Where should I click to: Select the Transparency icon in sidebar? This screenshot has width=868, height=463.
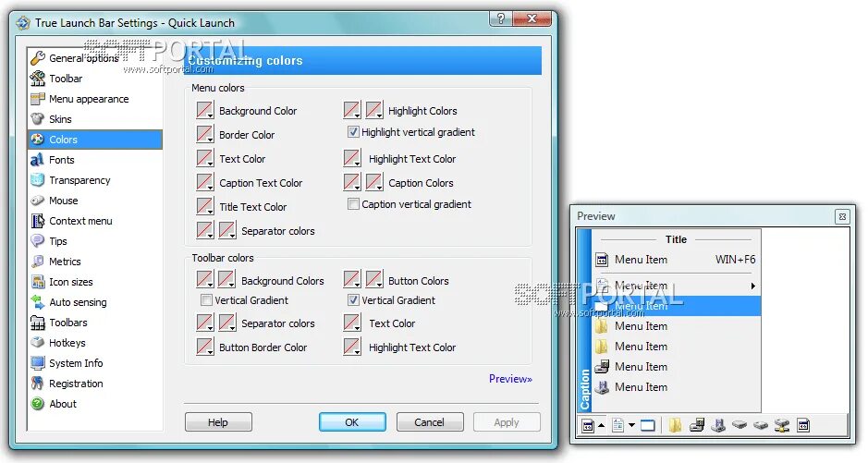coord(38,180)
